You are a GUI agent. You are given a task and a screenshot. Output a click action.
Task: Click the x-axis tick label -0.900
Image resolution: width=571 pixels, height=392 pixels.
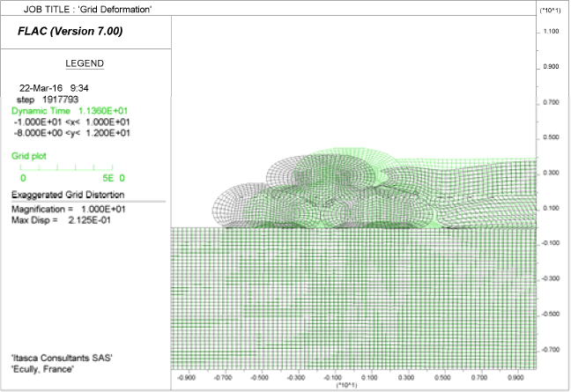click(x=186, y=377)
